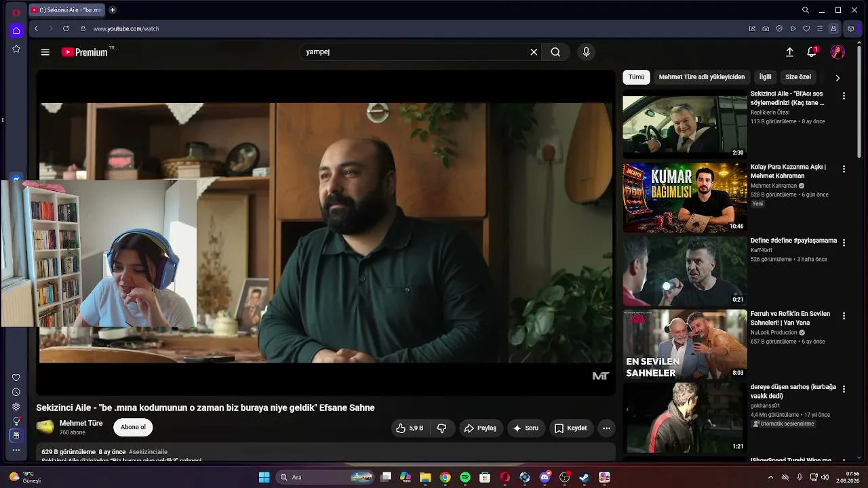Open the 'Kumar Bağımlısı' video thumbnail

point(685,198)
